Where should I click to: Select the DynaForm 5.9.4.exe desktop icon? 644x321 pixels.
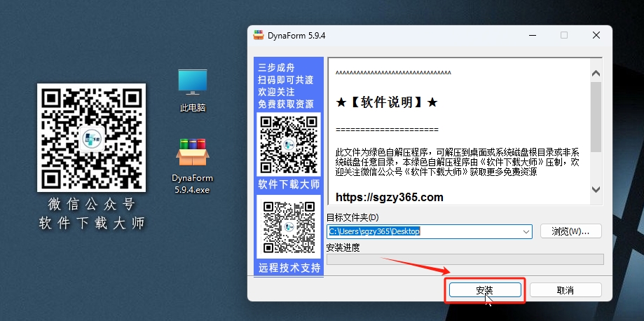coord(192,165)
